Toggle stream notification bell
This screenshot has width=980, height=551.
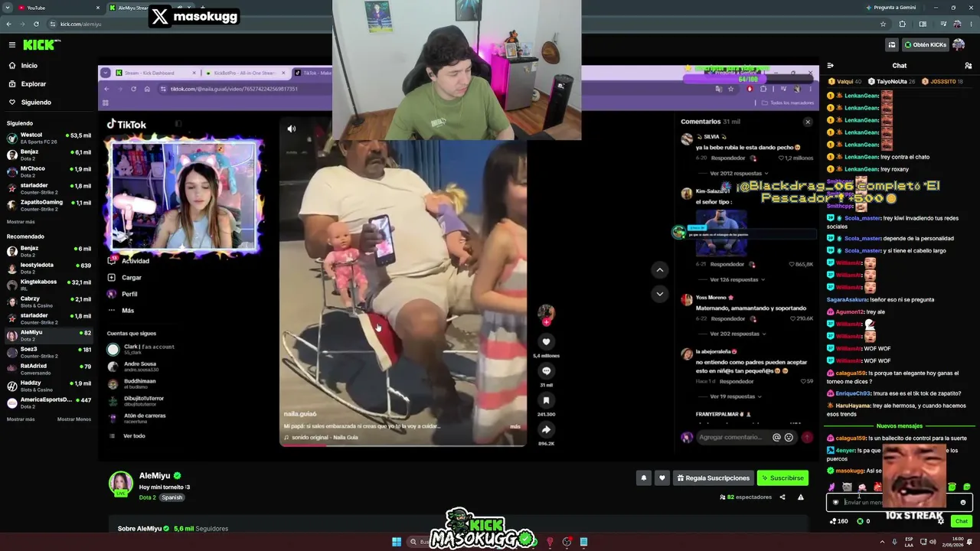click(x=644, y=478)
